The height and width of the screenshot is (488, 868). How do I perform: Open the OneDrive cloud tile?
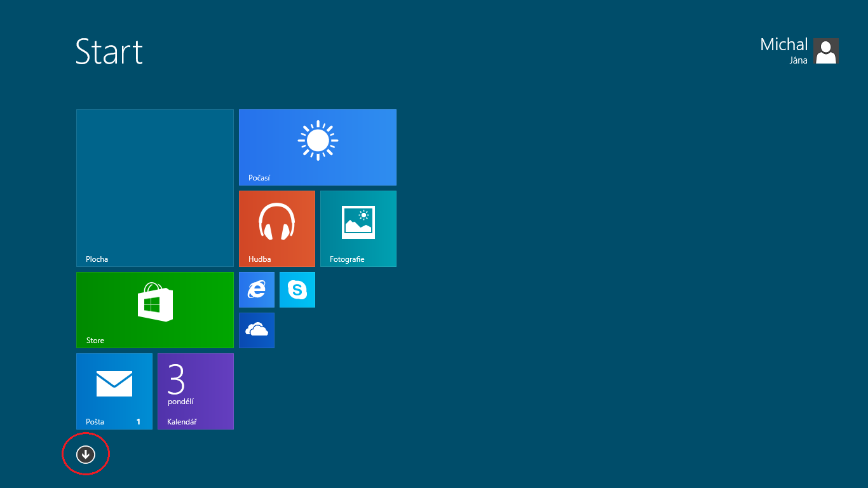tap(256, 330)
